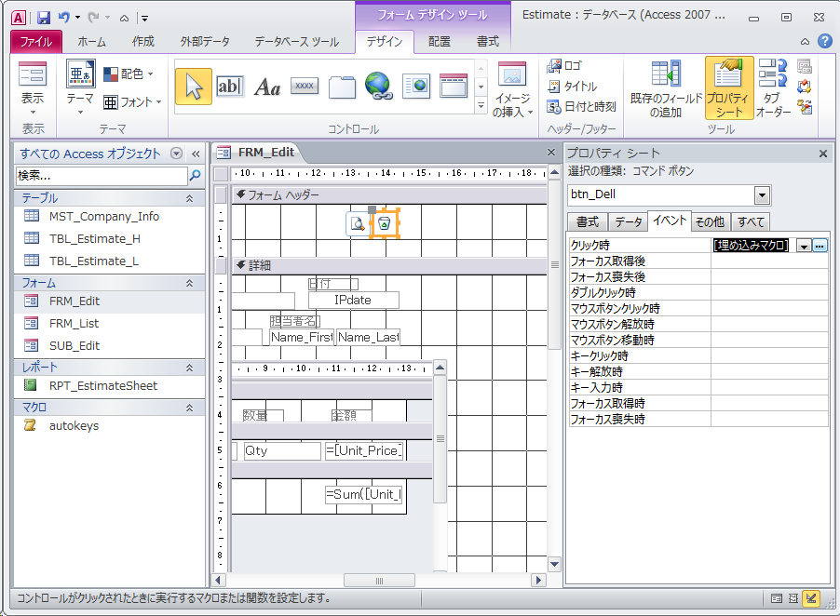This screenshot has height=616, width=840.
Task: Click the 表示 view button
Action: click(33, 88)
